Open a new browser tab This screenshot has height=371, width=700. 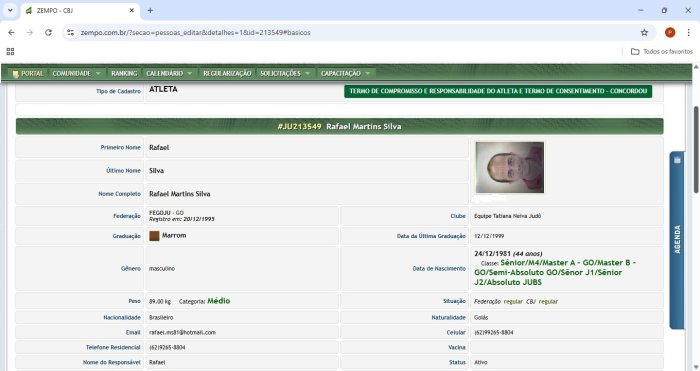point(150,10)
